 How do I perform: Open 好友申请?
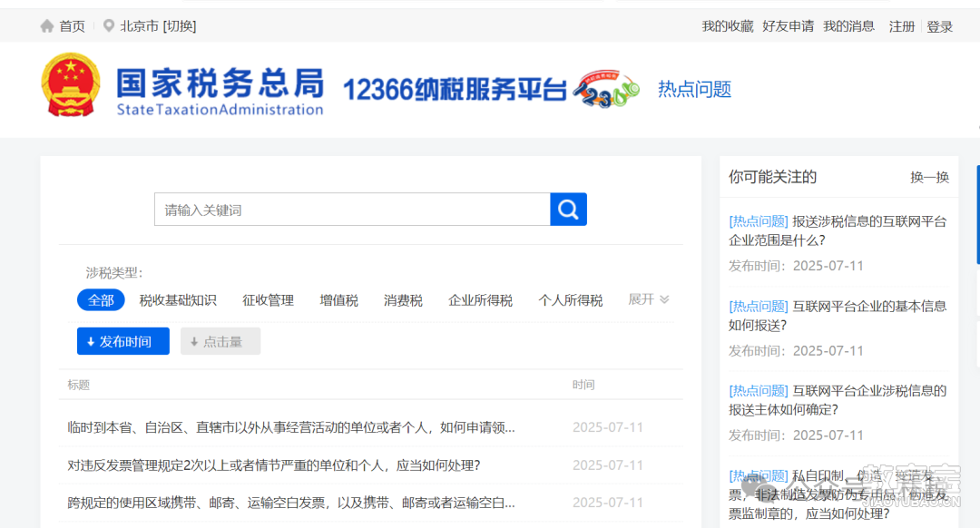[x=789, y=26]
